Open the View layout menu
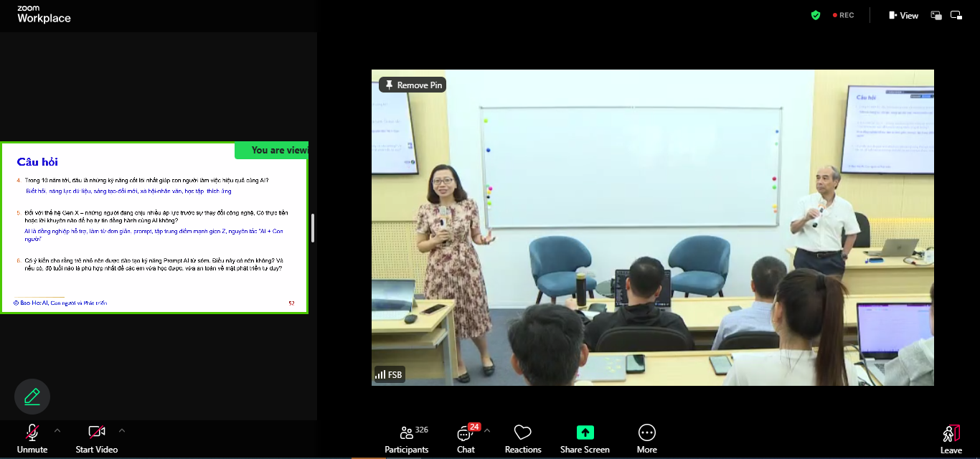Viewport: 980px width, 459px height. [903, 15]
